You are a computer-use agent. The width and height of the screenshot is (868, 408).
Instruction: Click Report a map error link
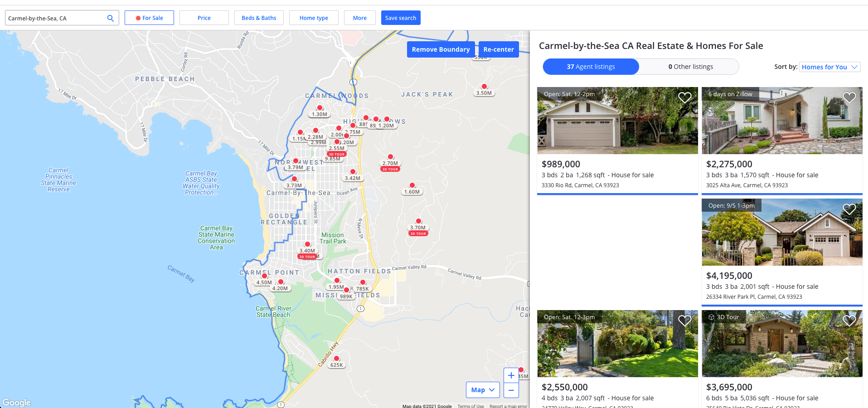coord(508,406)
